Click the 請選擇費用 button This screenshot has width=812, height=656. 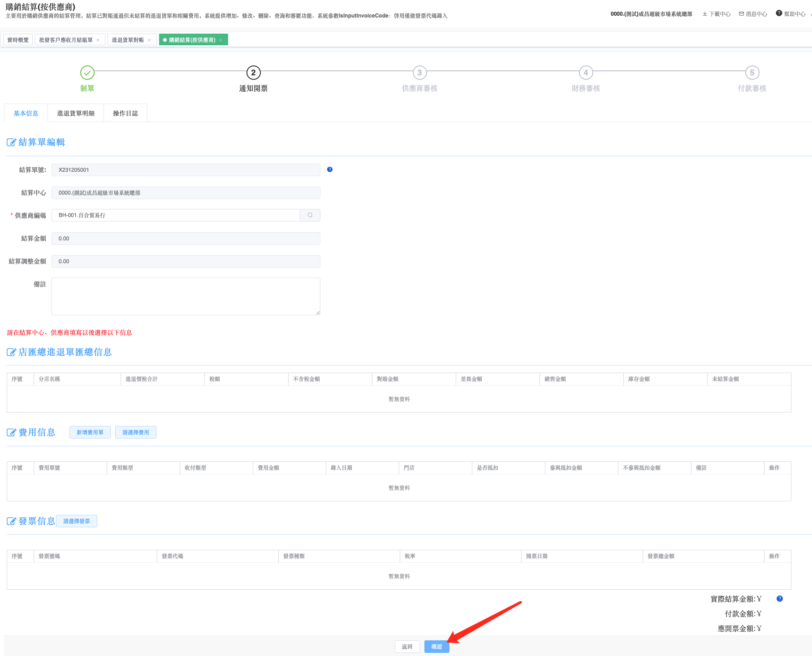pos(136,432)
